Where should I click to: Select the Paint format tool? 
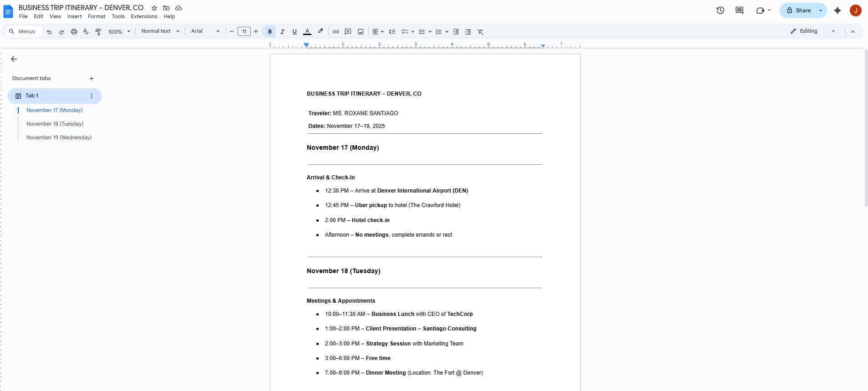click(98, 32)
